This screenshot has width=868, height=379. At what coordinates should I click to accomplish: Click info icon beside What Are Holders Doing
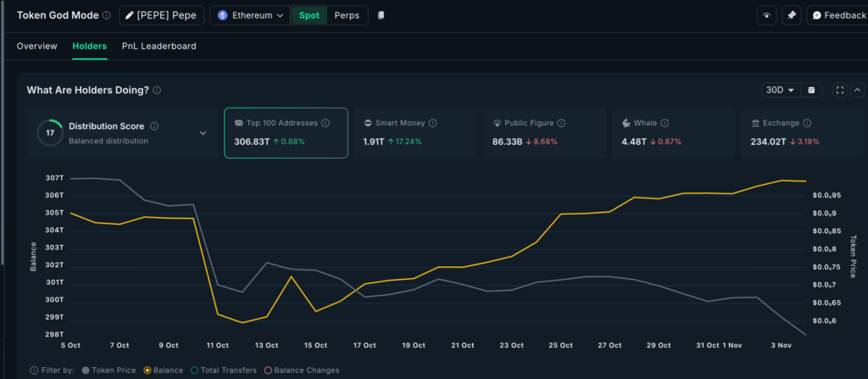(x=157, y=90)
